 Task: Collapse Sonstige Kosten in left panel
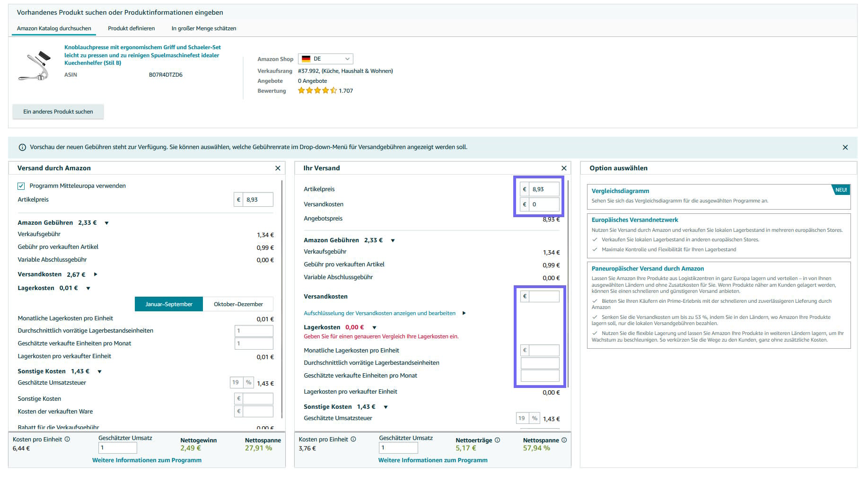[100, 371]
